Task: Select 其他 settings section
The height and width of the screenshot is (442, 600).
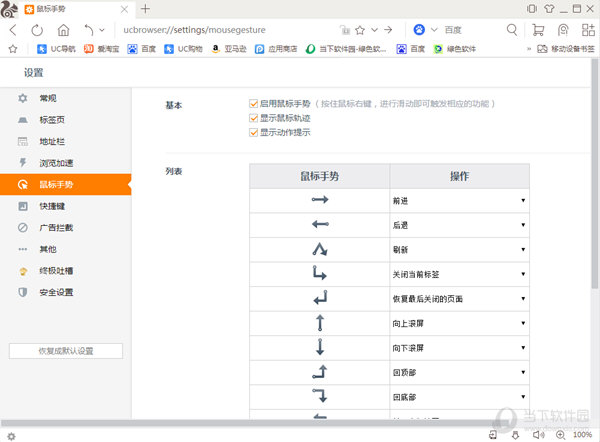Action: click(65, 249)
